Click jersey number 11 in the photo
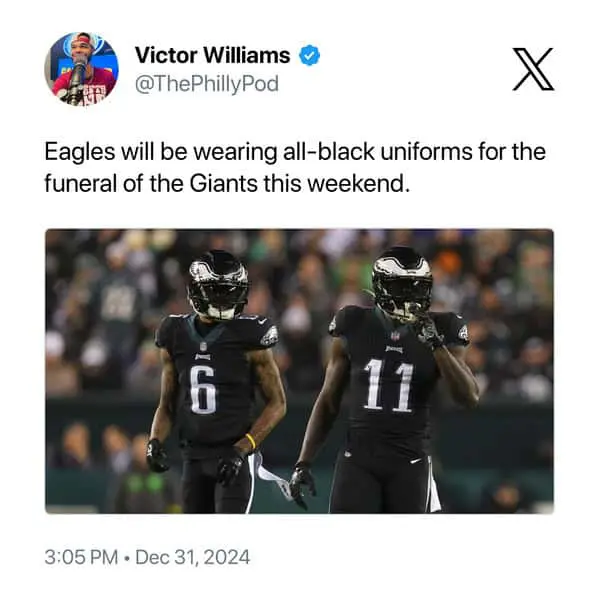 pyautogui.click(x=389, y=385)
